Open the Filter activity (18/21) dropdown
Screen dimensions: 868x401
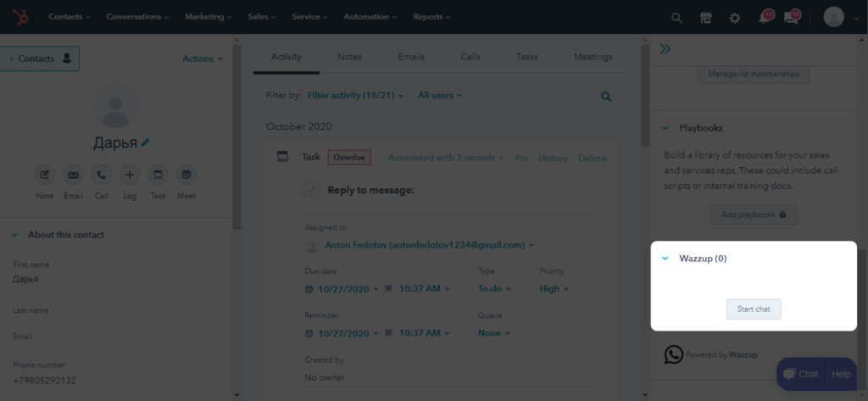355,96
